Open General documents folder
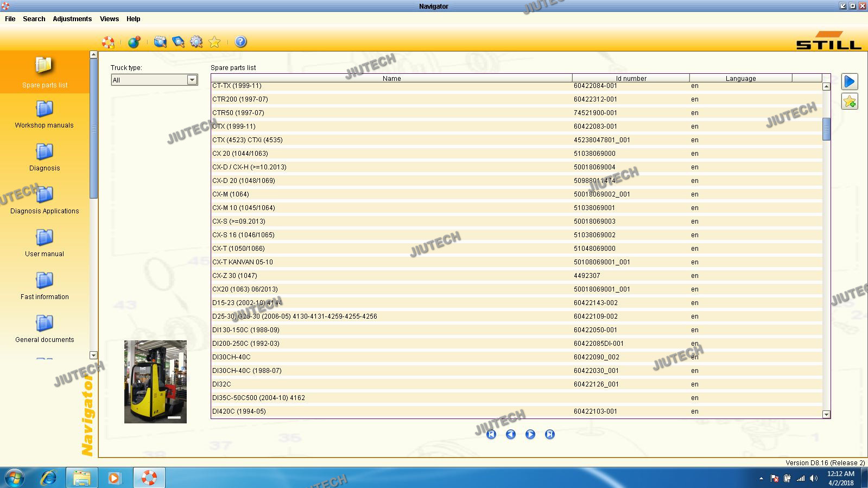The image size is (868, 488). coord(45,328)
